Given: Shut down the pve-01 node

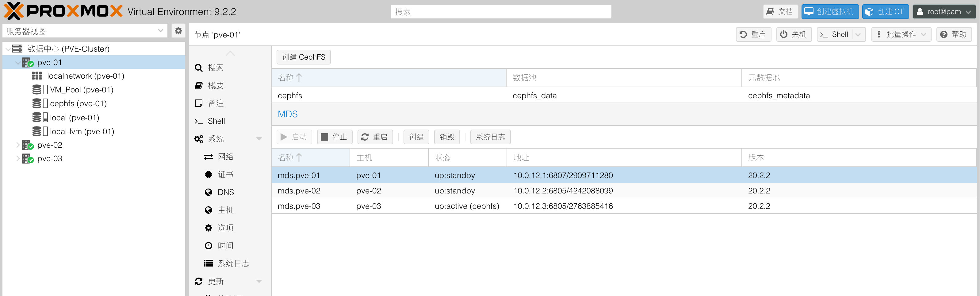Looking at the screenshot, I should (x=794, y=34).
